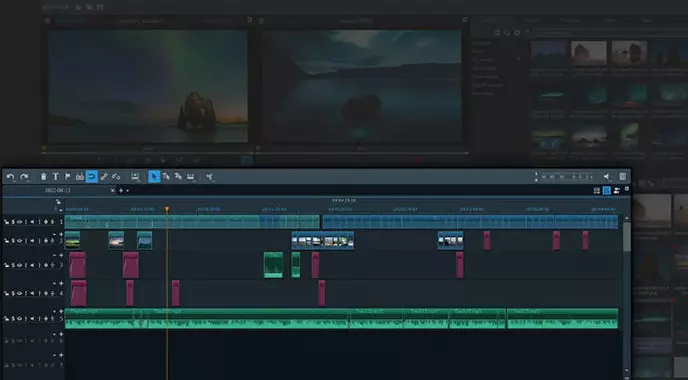Switch to storyboard view mode

(597, 190)
